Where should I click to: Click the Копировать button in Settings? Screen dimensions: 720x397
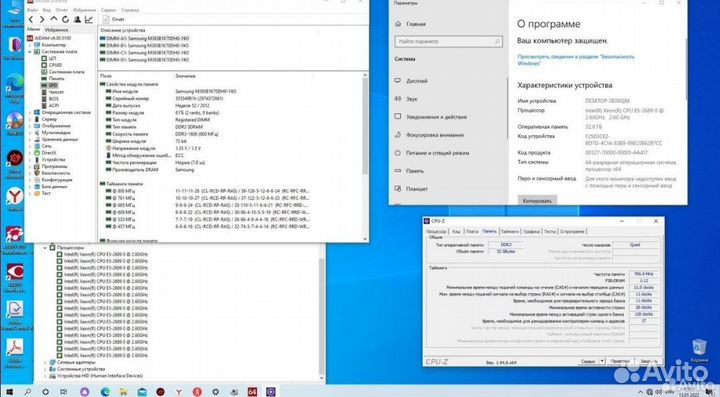[537, 201]
